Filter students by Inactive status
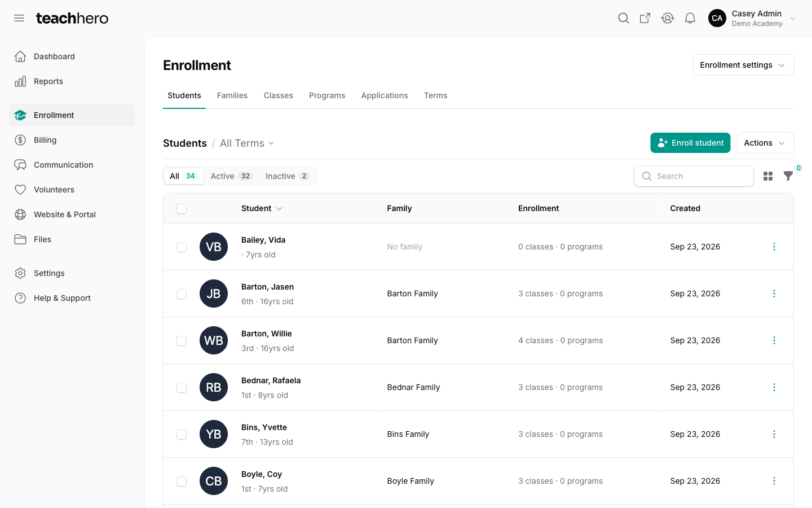This screenshot has width=812, height=508. 288,176
